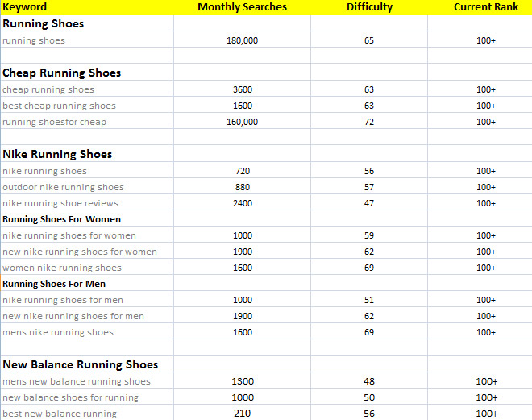Select the Monthly Searches header cell
This screenshot has width=532, height=420.
(242, 7)
